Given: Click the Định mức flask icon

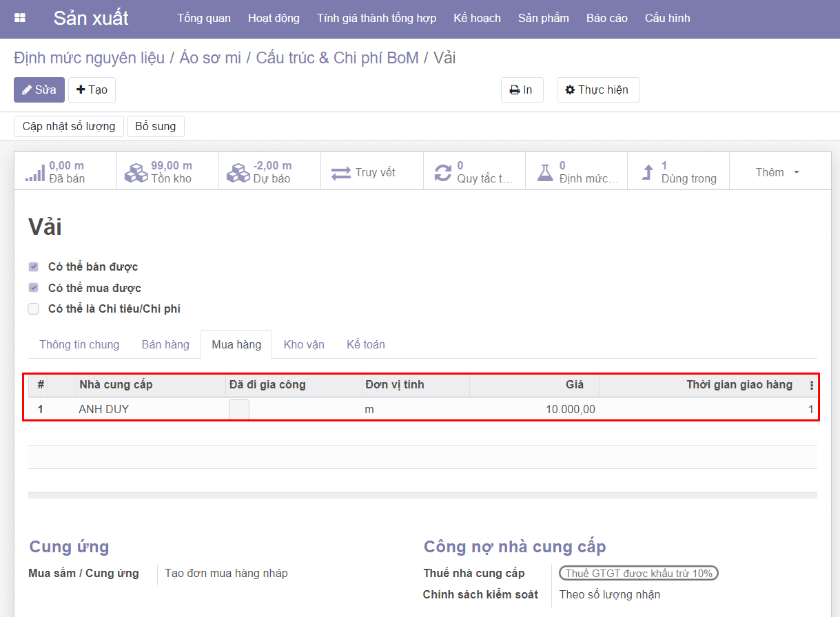Looking at the screenshot, I should (545, 172).
